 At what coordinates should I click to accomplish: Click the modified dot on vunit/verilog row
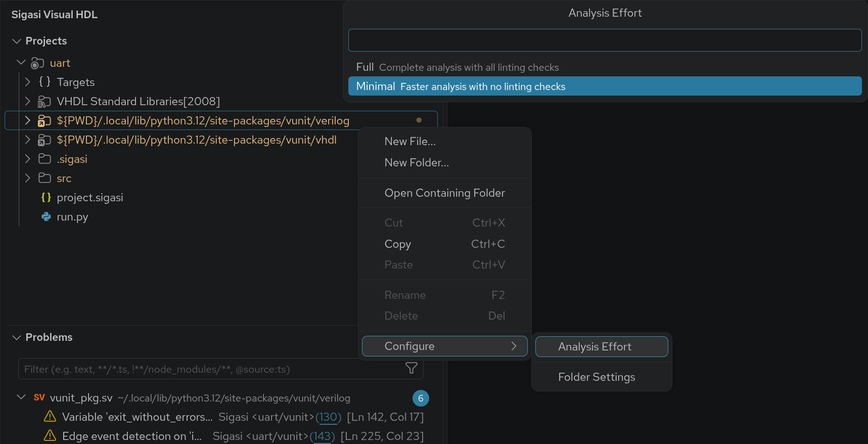[x=419, y=120]
